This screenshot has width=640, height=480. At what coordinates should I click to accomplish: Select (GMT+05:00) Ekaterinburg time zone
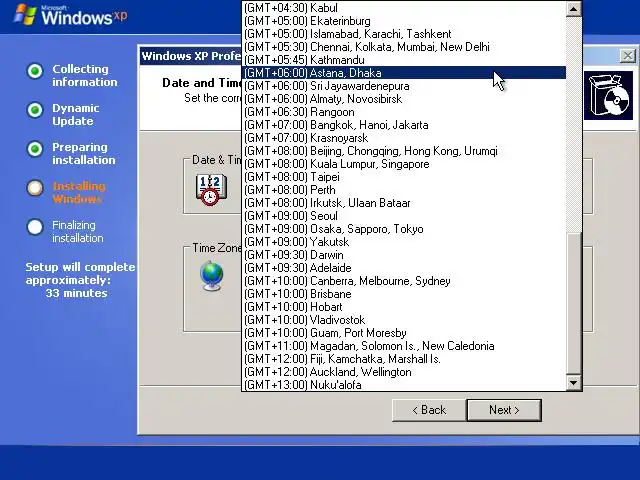point(404,21)
